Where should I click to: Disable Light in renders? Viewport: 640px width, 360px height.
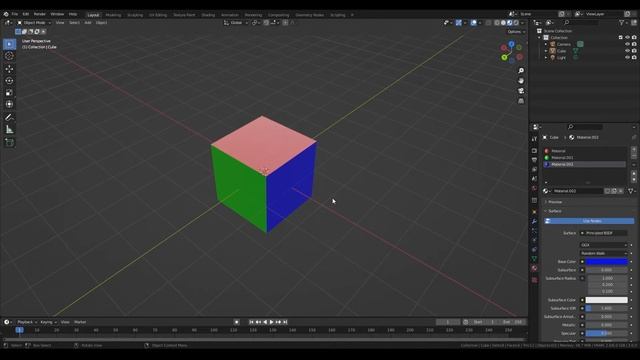pos(634,58)
